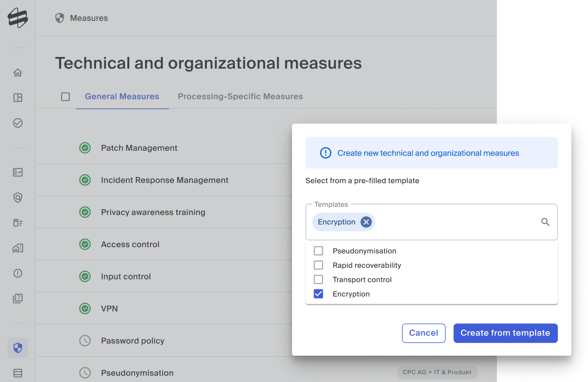The height and width of the screenshot is (382, 588).
Task: Select the highlighted Measures shield icon in sidebar
Action: tap(18, 348)
